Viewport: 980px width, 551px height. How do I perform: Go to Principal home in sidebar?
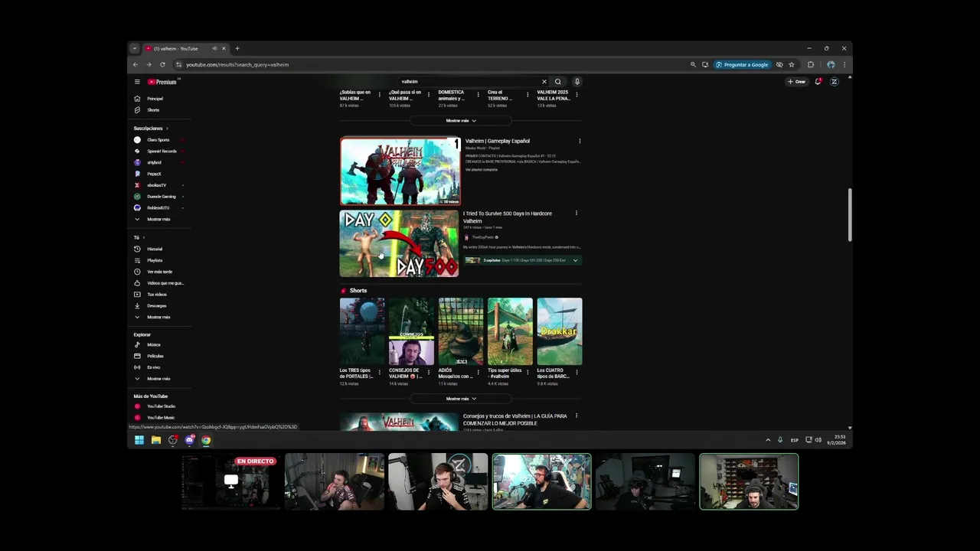(155, 99)
